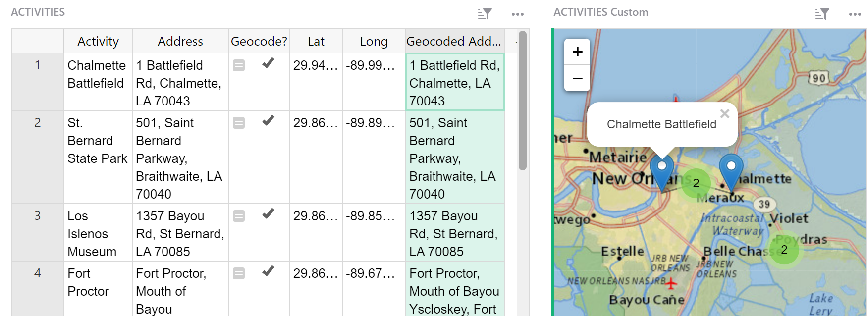Toggle Geocode checkmark for Los Islenos Museum
This screenshot has width=868, height=316.
click(268, 214)
